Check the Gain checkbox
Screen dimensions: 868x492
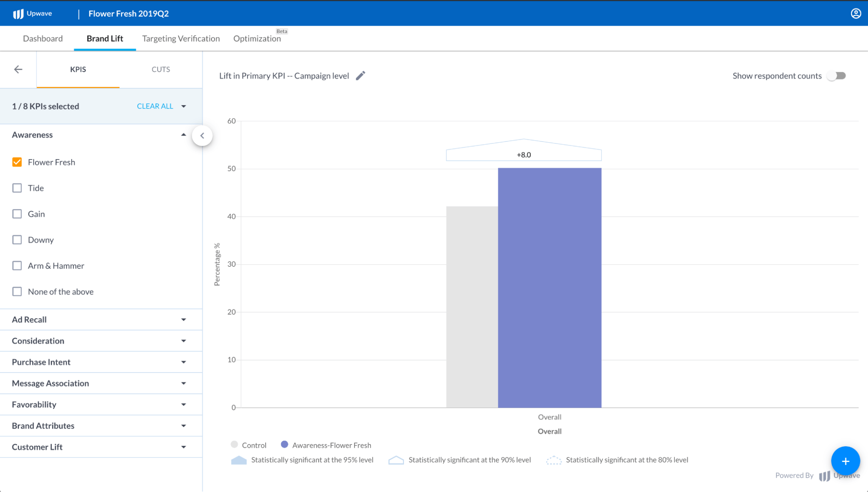click(17, 214)
